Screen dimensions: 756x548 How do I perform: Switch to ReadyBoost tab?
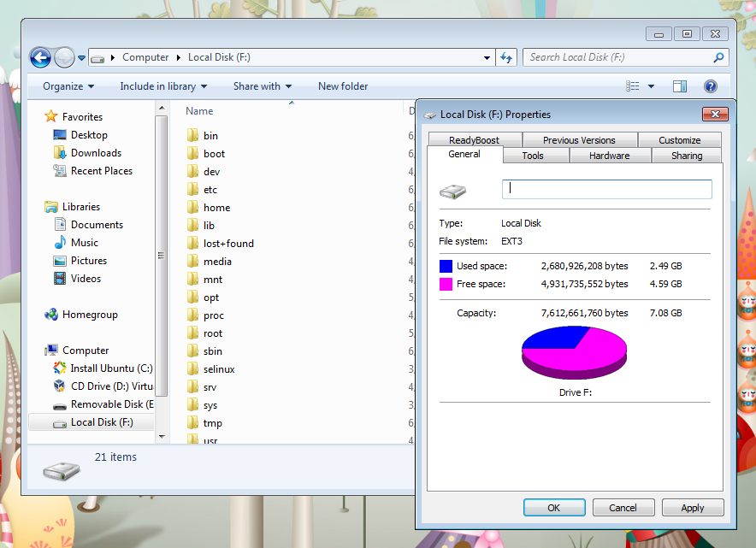click(474, 139)
